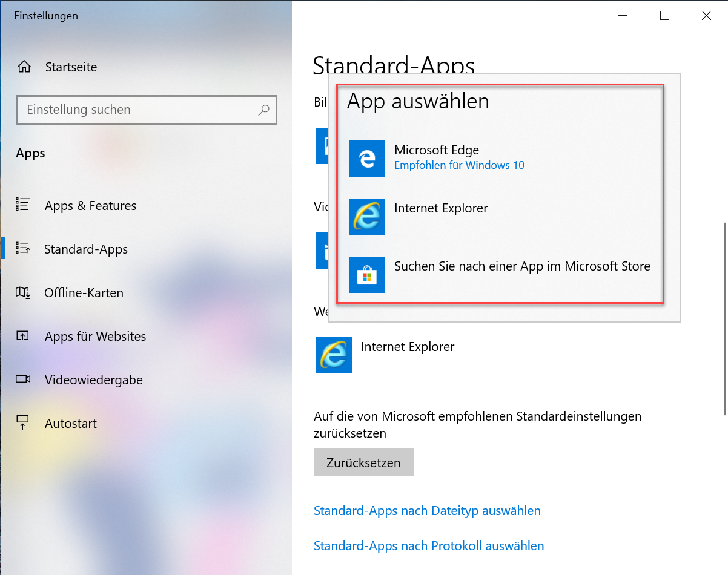Viewport: 728px width, 575px height.
Task: Open Standard-Apps nach Dateityp auswählen link
Action: [427, 511]
